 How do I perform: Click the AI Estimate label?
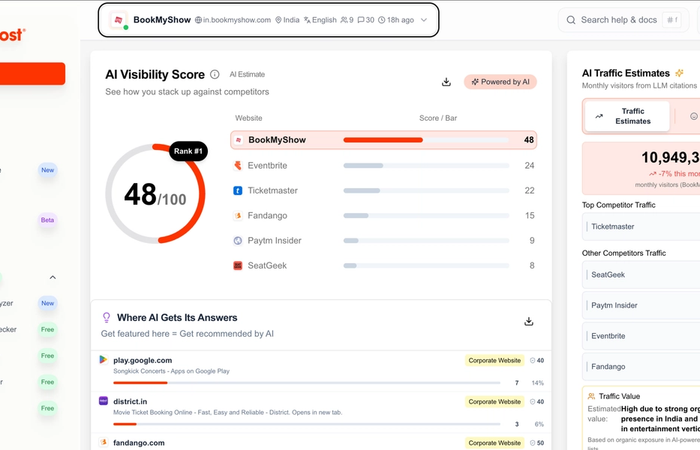[x=247, y=74]
